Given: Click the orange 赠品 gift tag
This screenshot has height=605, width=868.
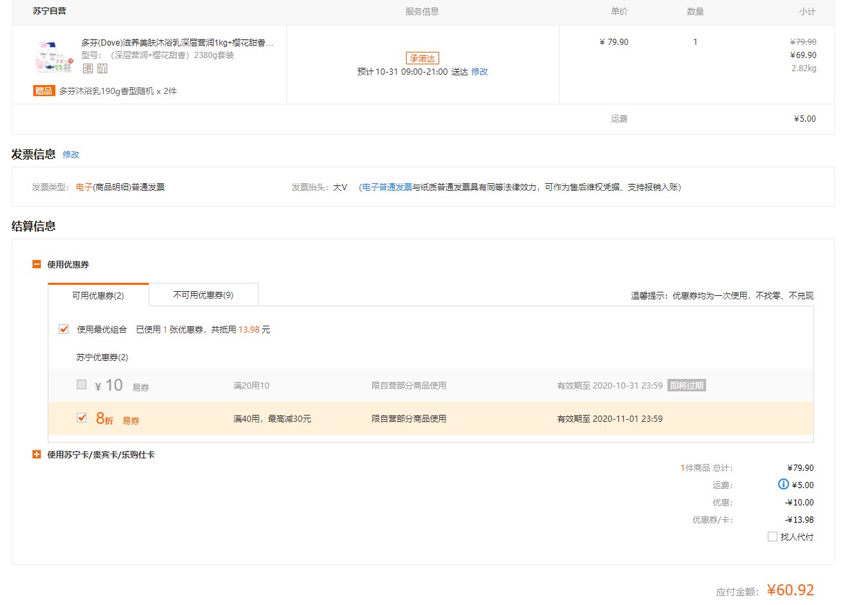Looking at the screenshot, I should pos(44,91).
